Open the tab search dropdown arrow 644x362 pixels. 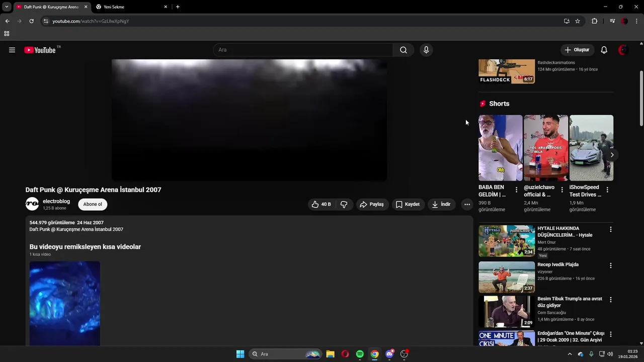click(7, 7)
